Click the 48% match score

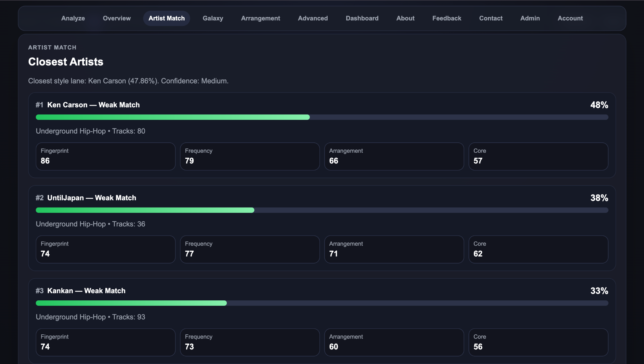click(x=599, y=105)
